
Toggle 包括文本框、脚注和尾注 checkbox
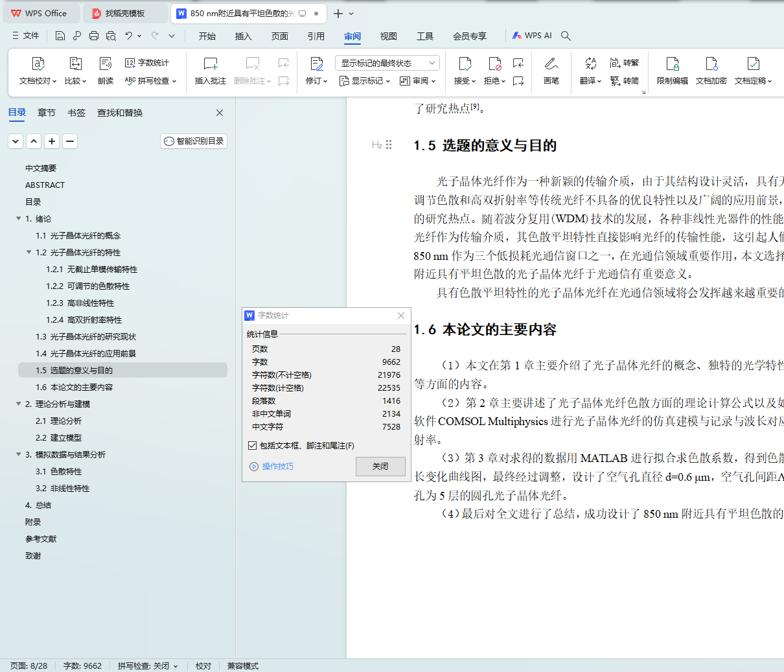pos(253,446)
